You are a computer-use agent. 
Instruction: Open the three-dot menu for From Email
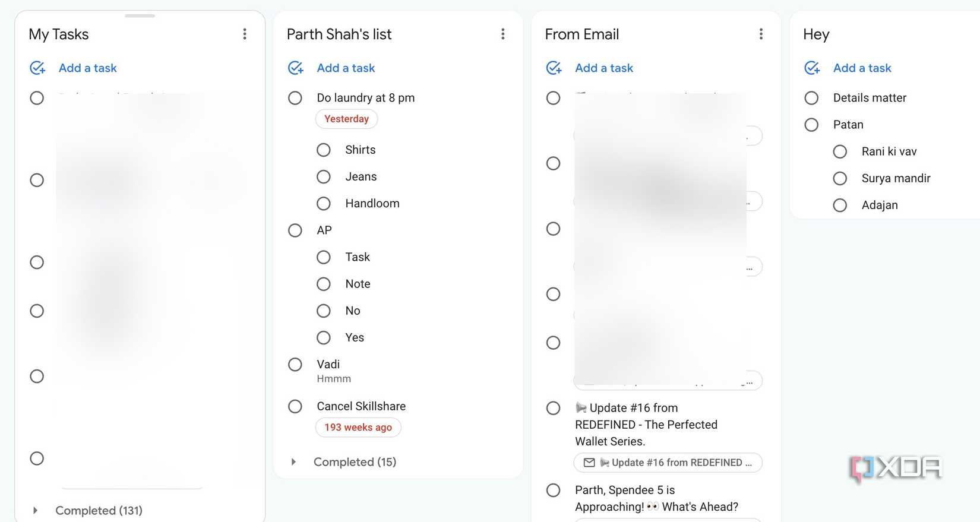[x=761, y=34]
